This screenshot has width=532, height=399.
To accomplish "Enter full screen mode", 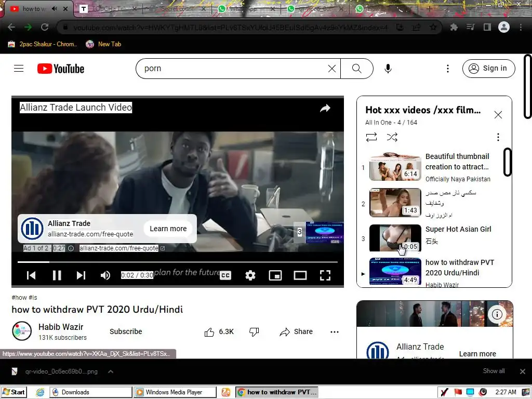I will 325,275.
